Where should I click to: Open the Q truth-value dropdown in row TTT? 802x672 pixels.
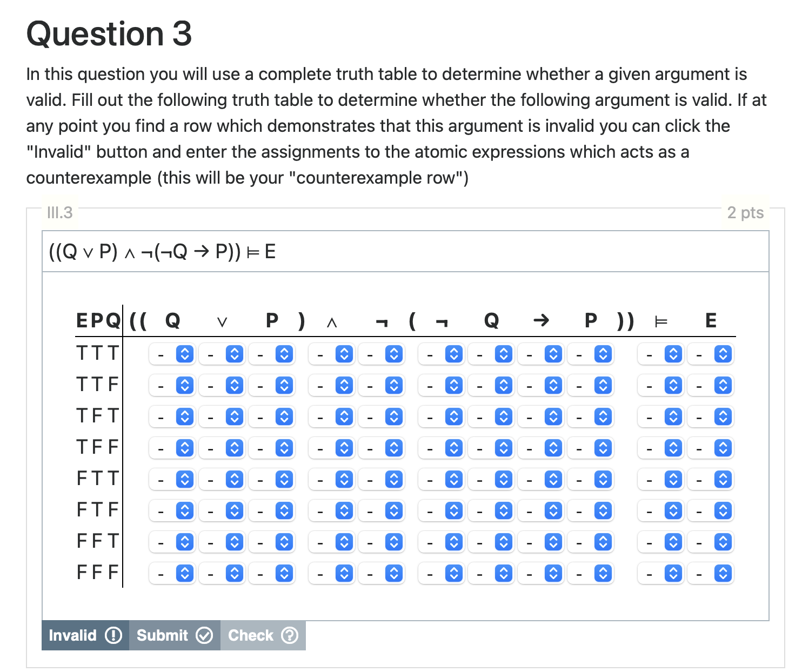tap(171, 354)
